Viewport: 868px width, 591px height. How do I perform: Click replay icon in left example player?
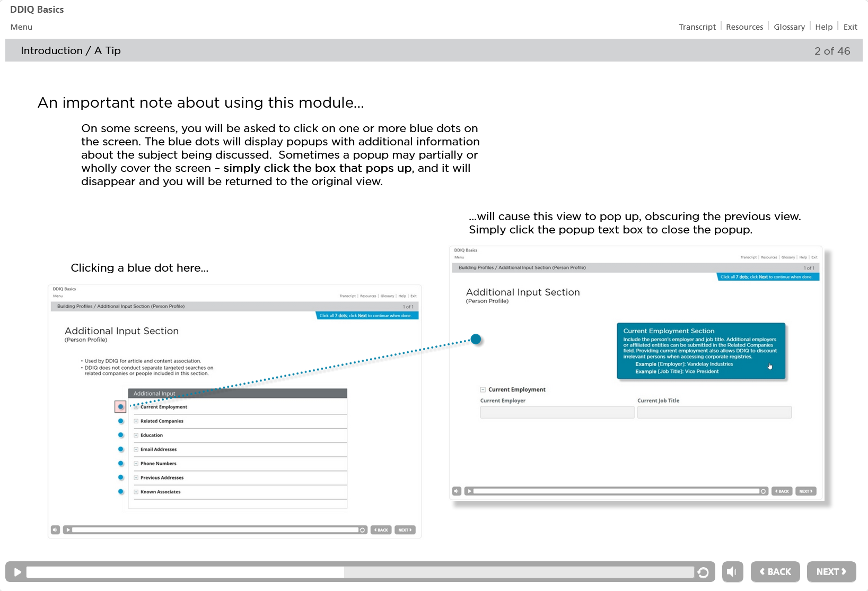pyautogui.click(x=363, y=530)
